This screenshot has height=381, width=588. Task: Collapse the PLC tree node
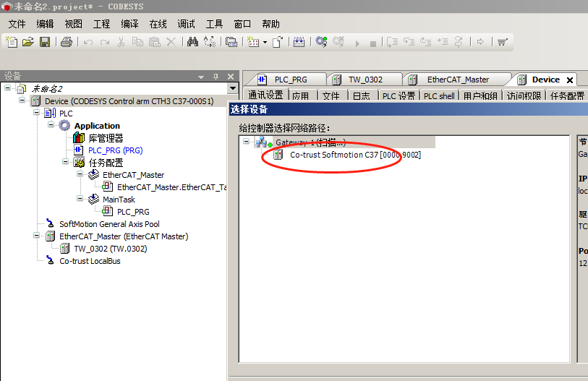36,113
